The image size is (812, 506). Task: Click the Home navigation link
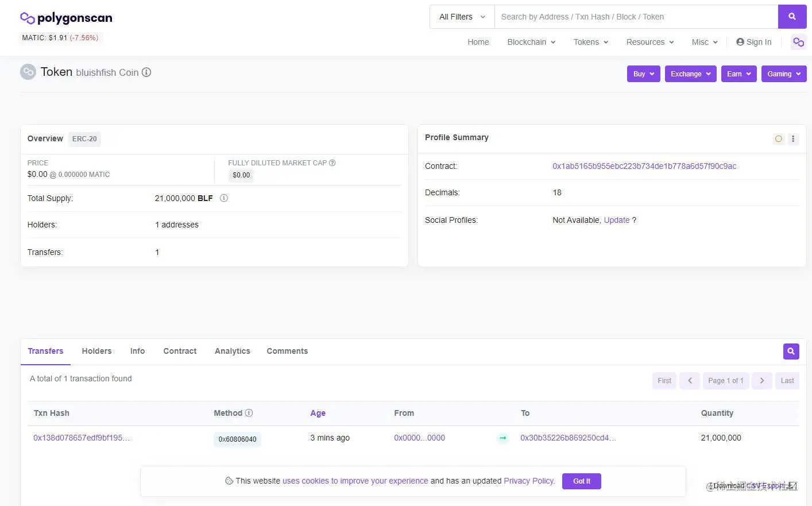[x=478, y=42]
